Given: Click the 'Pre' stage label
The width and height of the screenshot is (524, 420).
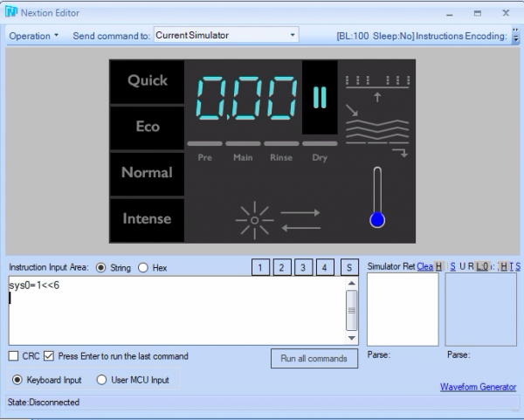Looking at the screenshot, I should click(205, 157).
